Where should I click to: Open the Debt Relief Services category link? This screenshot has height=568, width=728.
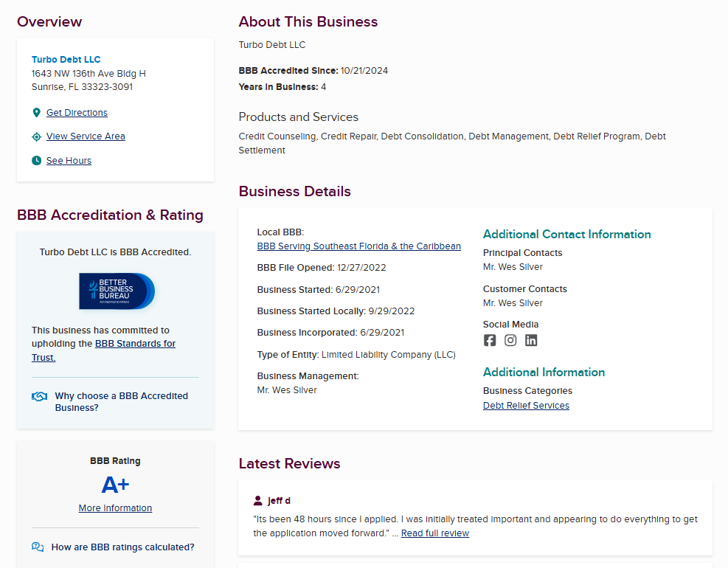pyautogui.click(x=526, y=406)
